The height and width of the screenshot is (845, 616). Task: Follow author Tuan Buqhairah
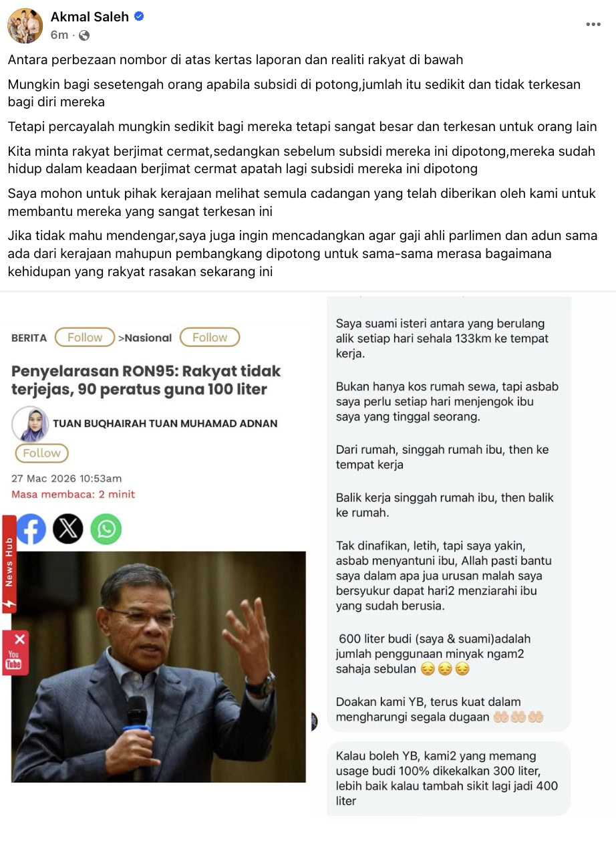pyautogui.click(x=41, y=453)
